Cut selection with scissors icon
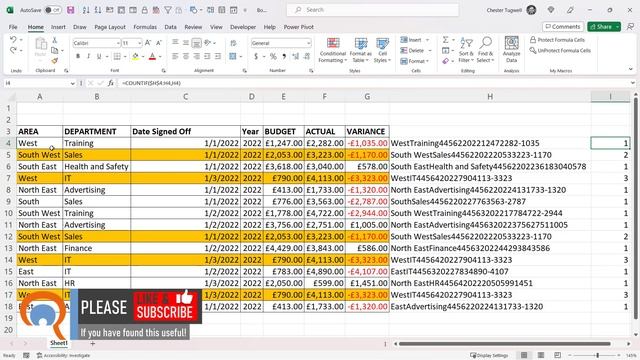 pyautogui.click(x=54, y=40)
